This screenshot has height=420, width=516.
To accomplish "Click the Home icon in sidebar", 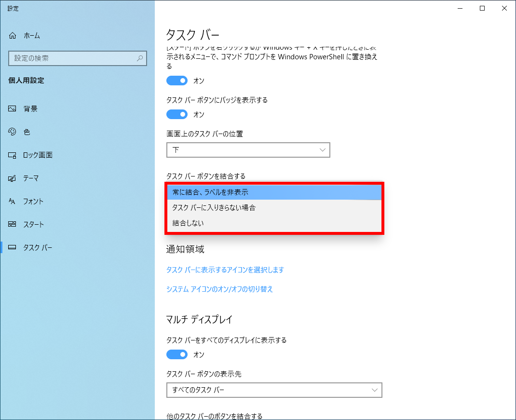I will pyautogui.click(x=13, y=36).
